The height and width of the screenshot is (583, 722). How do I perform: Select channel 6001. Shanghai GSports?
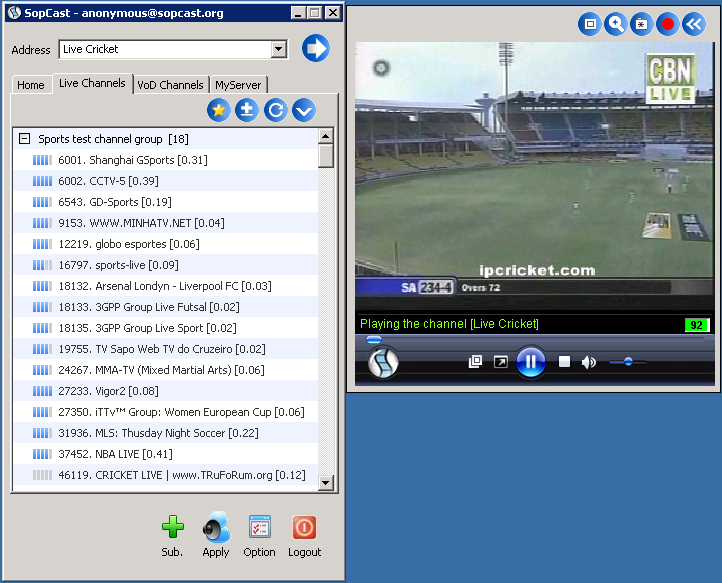click(x=166, y=160)
